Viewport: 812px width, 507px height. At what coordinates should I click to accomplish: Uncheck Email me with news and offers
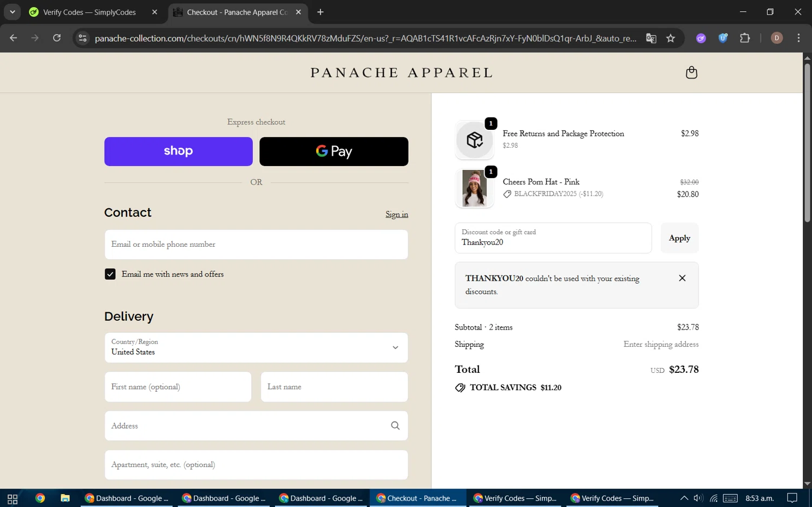(110, 274)
